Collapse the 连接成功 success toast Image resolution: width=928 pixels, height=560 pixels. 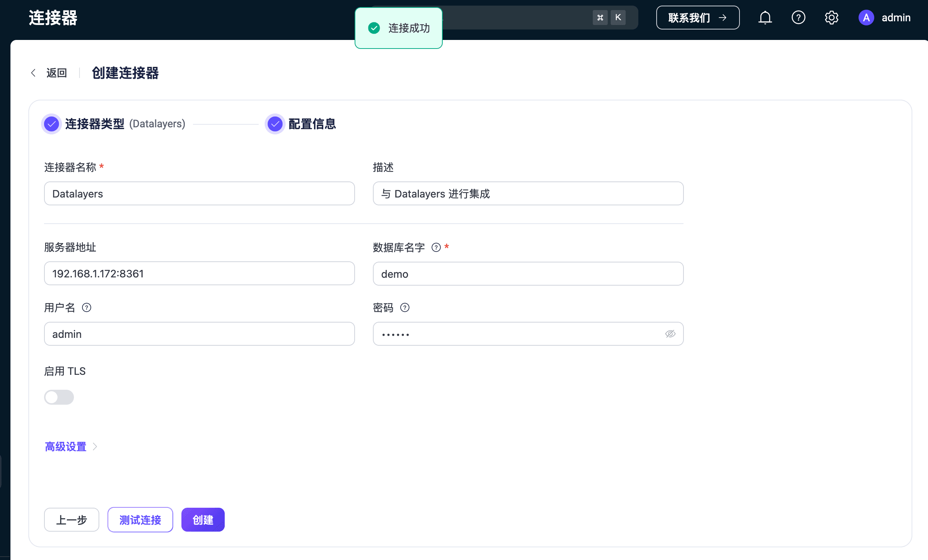point(398,28)
